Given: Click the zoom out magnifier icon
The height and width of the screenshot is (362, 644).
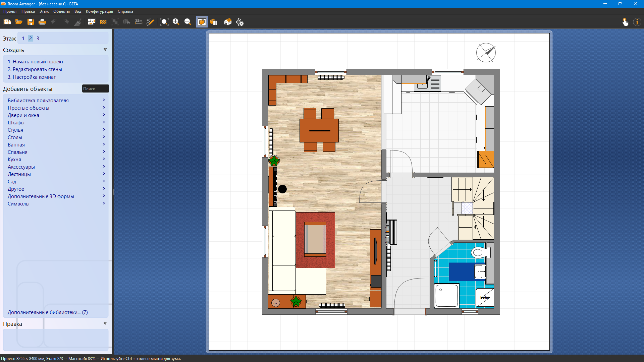Looking at the screenshot, I should (x=187, y=22).
